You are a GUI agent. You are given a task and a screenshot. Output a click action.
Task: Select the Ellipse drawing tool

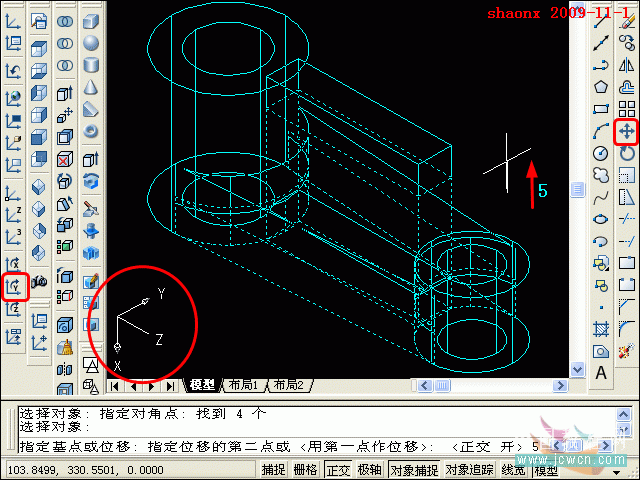click(601, 219)
